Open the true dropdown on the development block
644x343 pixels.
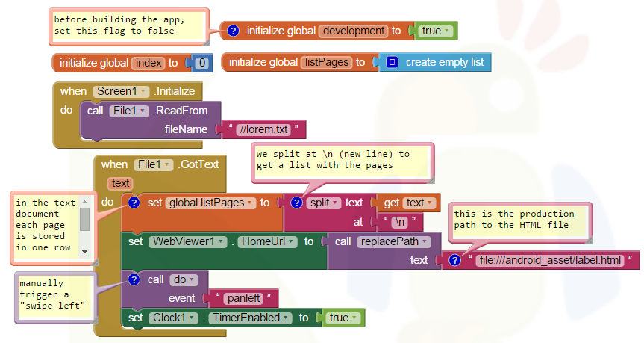click(447, 31)
